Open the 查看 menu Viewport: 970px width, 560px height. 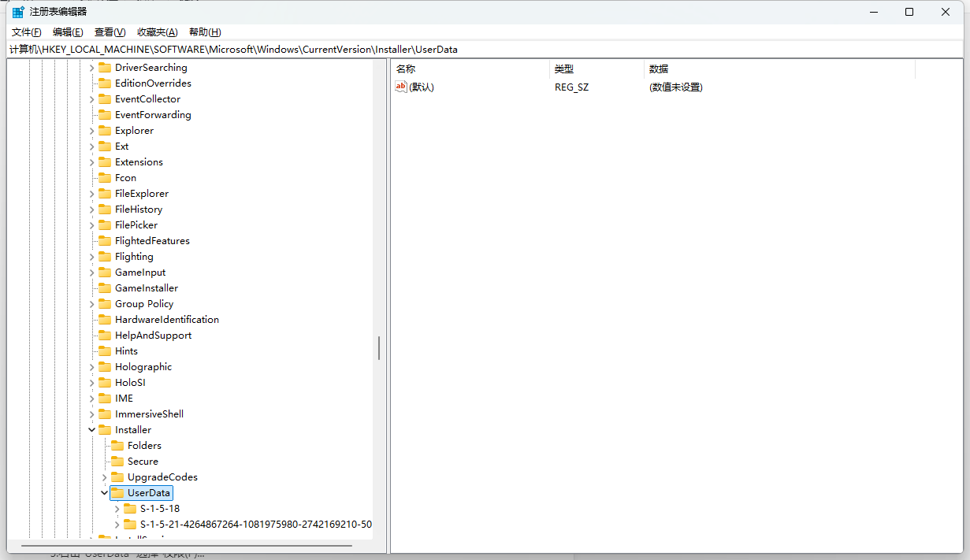click(109, 32)
